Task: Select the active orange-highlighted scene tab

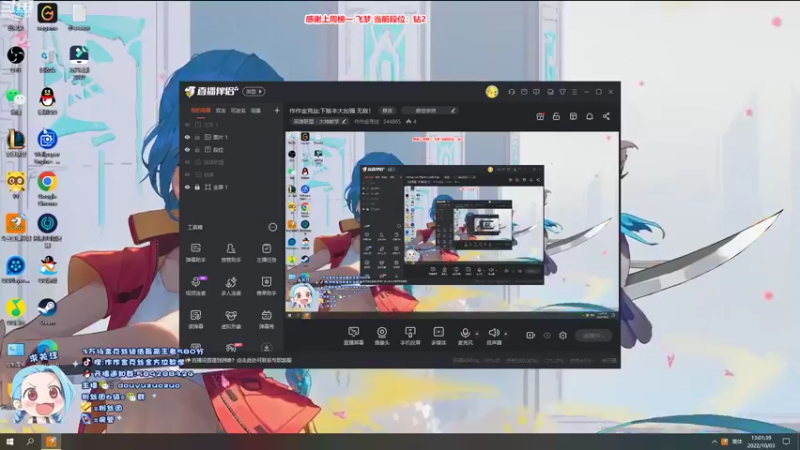Action: [x=201, y=110]
